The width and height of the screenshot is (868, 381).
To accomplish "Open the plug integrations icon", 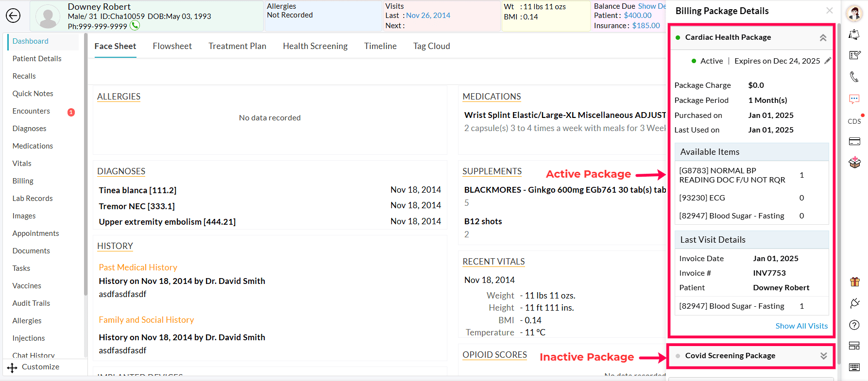I will pos(855,303).
